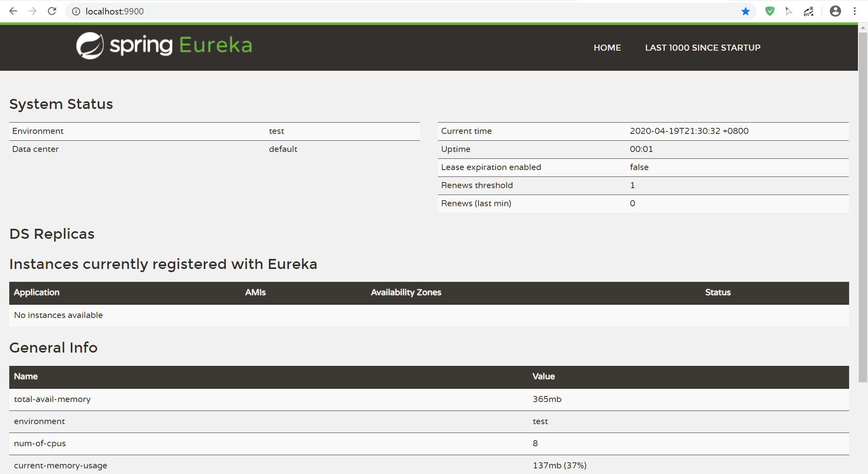This screenshot has width=868, height=474.
Task: Click the site info icon beside URL
Action: coord(76,11)
